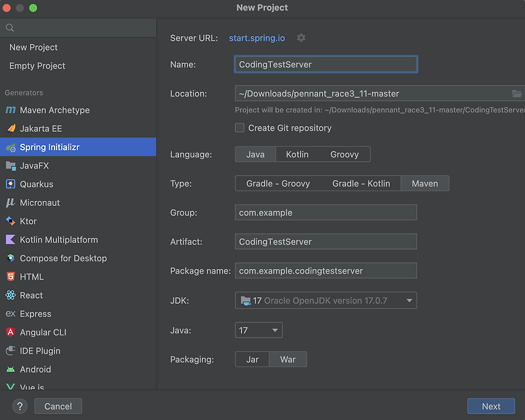Select Kotlin as the language
Image resolution: width=525 pixels, height=420 pixels.
point(297,154)
